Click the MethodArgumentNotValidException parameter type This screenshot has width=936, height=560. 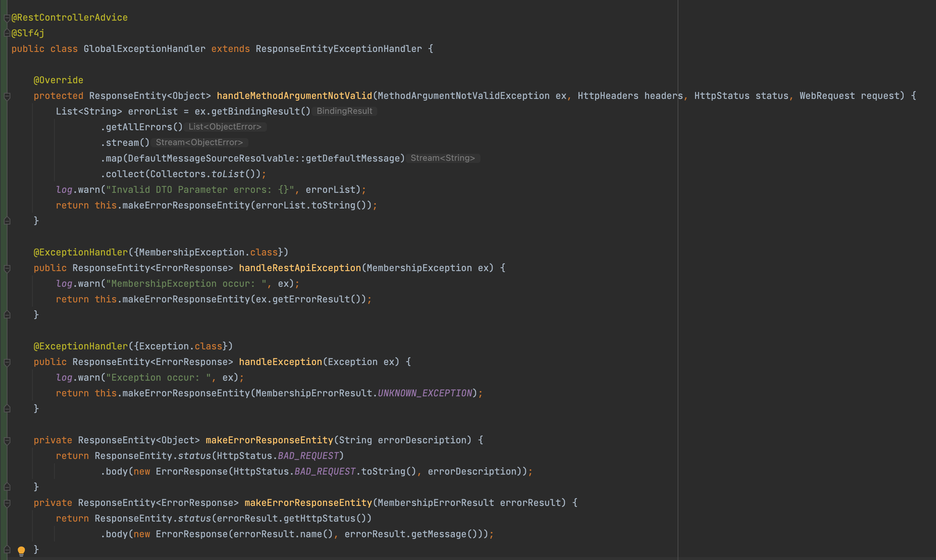[x=463, y=96]
